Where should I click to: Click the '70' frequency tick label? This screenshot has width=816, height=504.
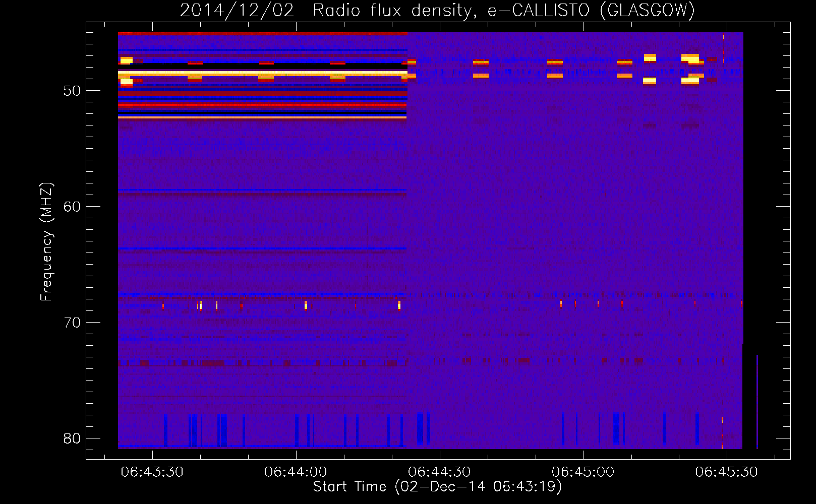(72, 323)
